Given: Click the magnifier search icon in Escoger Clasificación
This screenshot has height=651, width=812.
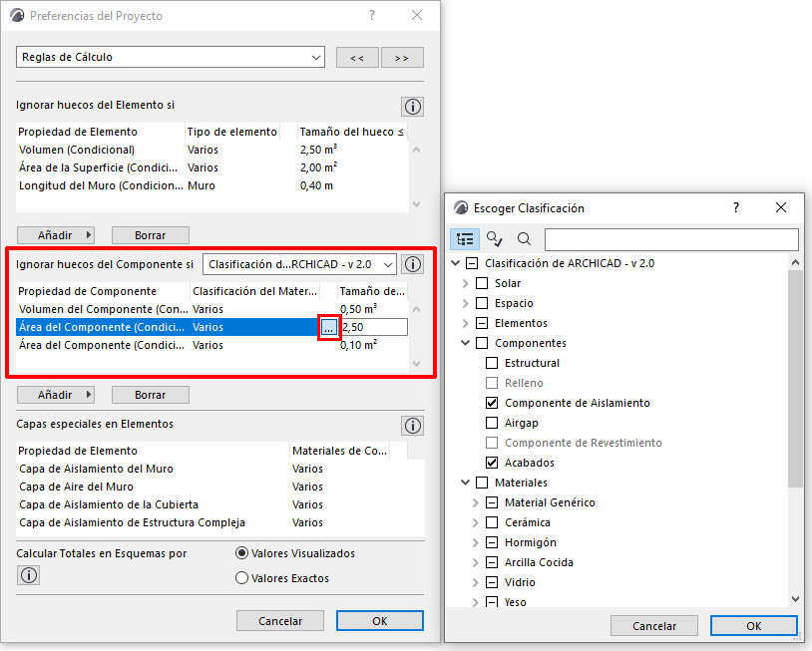Looking at the screenshot, I should pyautogui.click(x=524, y=239).
